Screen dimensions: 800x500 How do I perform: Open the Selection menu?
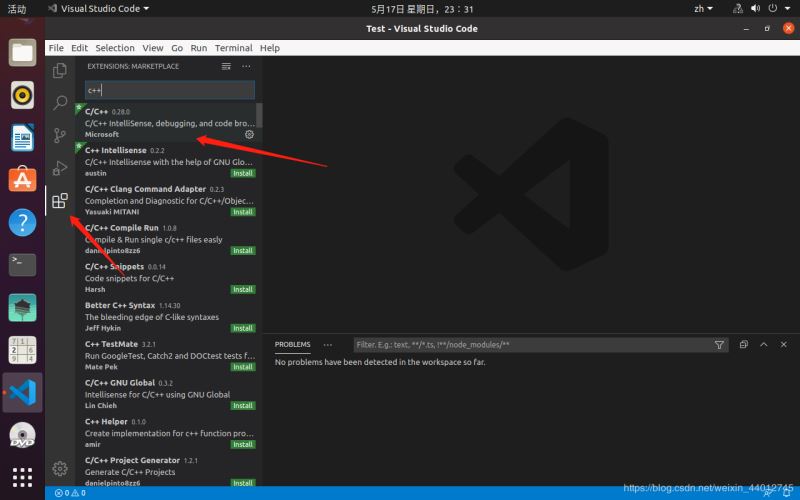click(115, 48)
